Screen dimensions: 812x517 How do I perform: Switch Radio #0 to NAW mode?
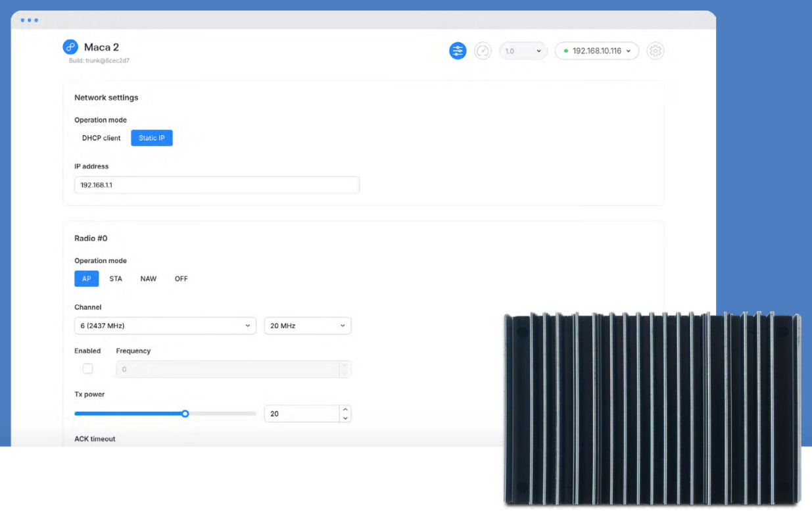[148, 279]
